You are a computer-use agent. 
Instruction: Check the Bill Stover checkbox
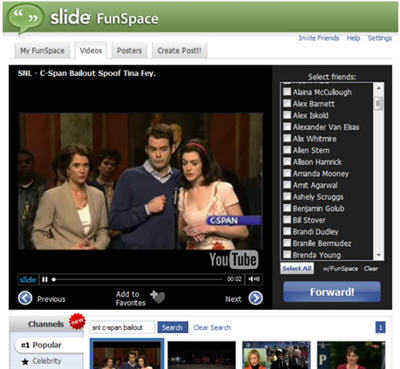(x=287, y=220)
